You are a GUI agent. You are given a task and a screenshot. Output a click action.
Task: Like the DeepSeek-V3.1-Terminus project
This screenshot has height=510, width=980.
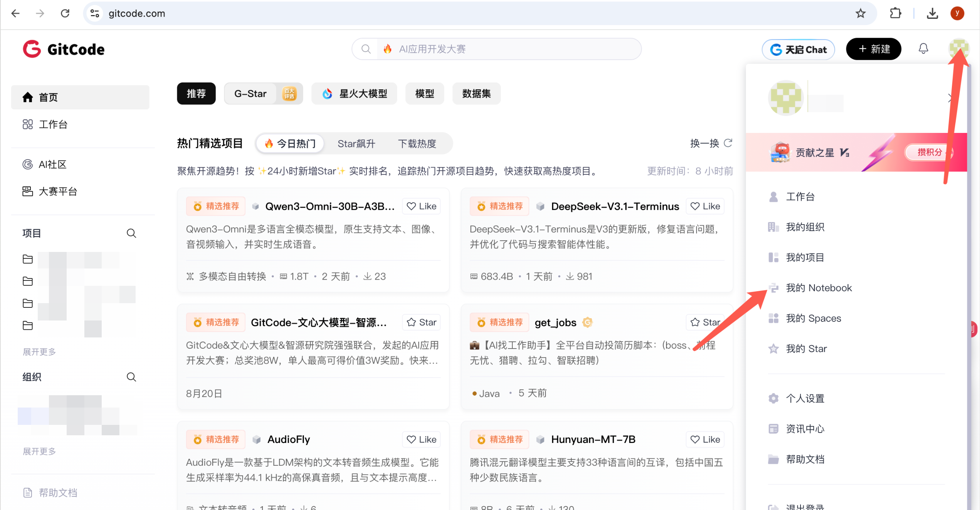click(x=705, y=206)
